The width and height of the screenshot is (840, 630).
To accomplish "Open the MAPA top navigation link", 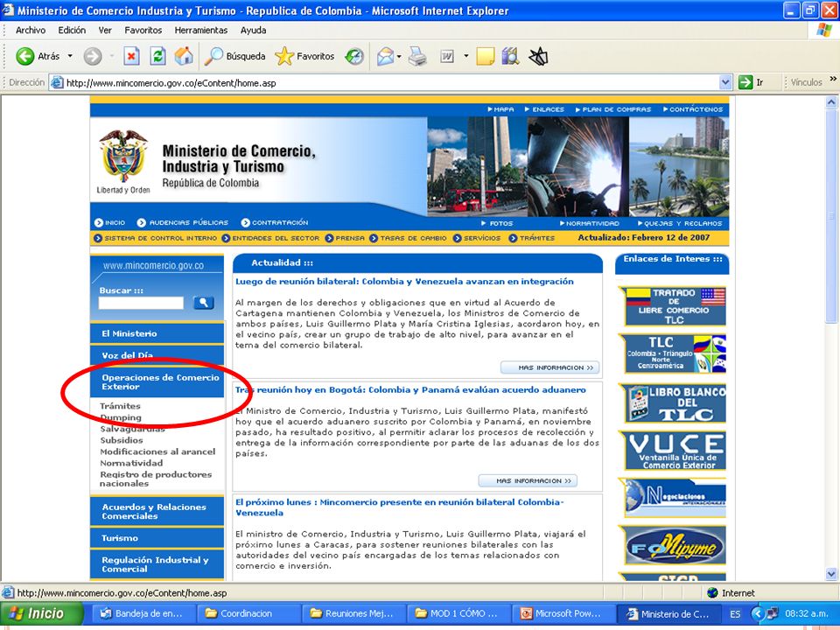I will pyautogui.click(x=500, y=109).
